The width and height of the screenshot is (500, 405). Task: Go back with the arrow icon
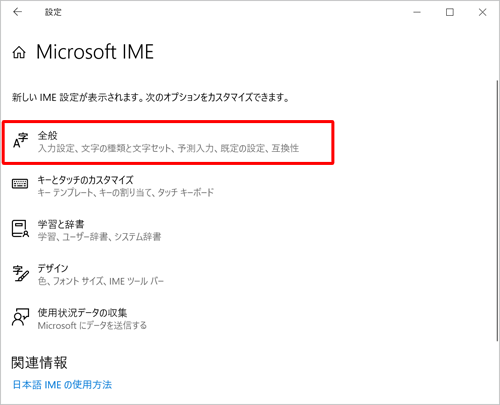tap(17, 12)
